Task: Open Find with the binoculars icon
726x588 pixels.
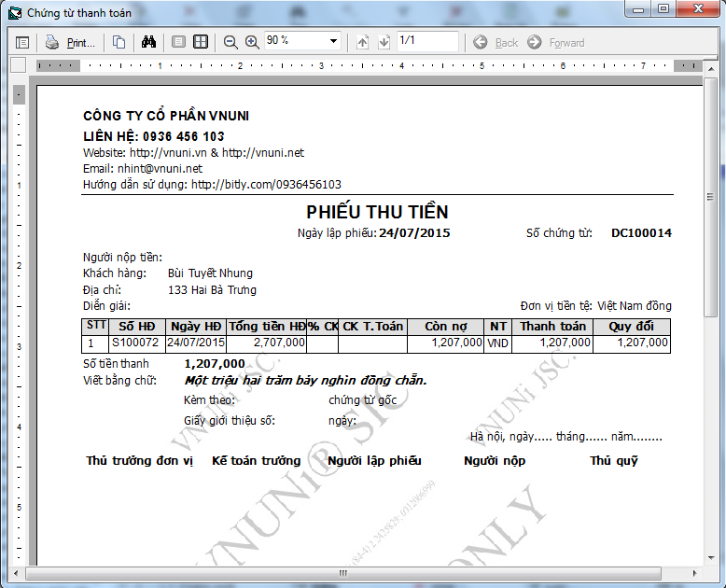Action: click(147, 42)
